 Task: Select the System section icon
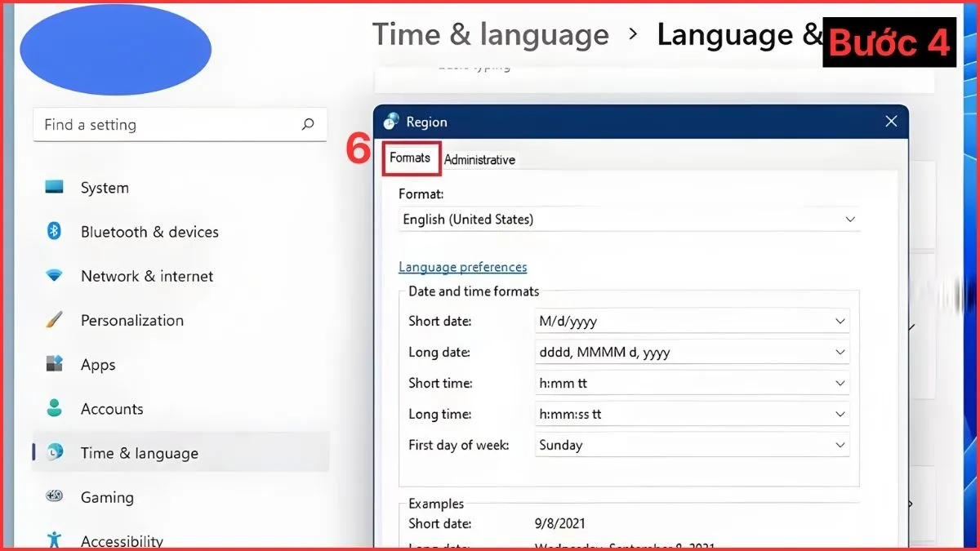point(54,187)
